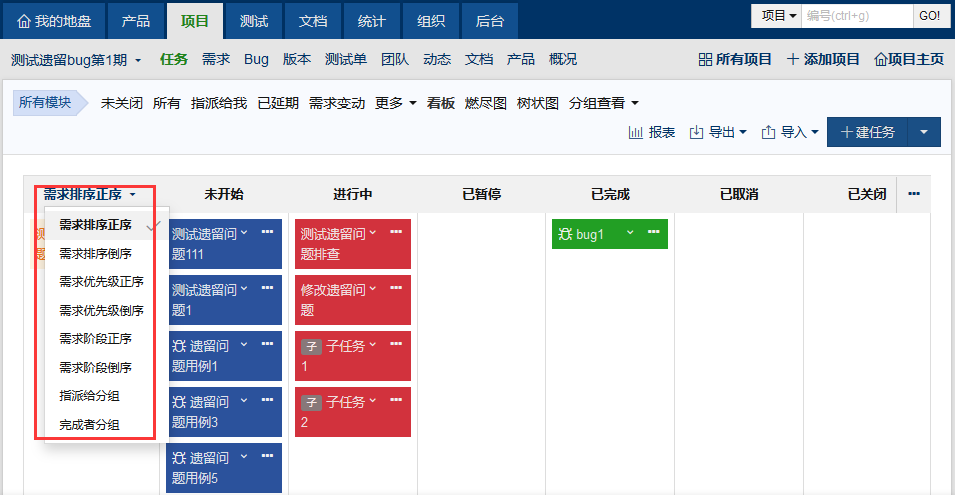955x495 pixels.
Task: Switch to the 测试 top tab
Action: 254,20
